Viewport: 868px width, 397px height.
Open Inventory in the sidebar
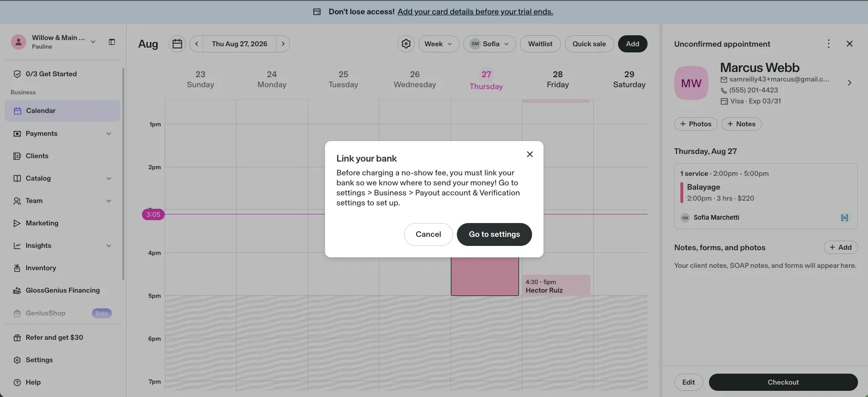63,268
